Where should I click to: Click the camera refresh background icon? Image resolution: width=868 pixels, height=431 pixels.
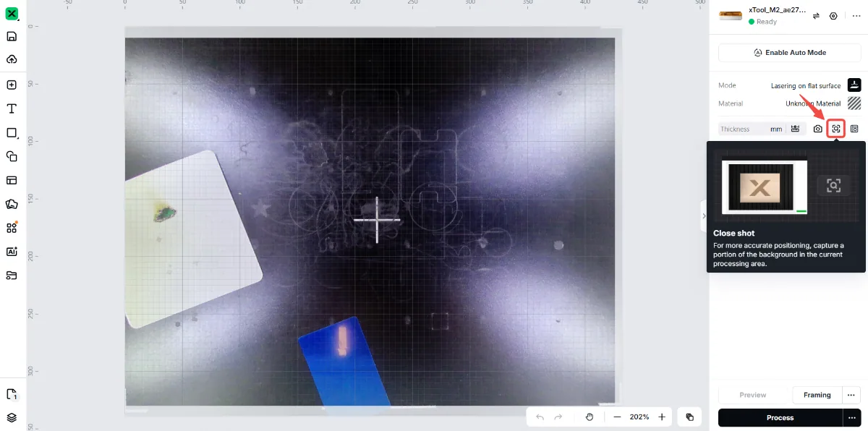click(817, 129)
